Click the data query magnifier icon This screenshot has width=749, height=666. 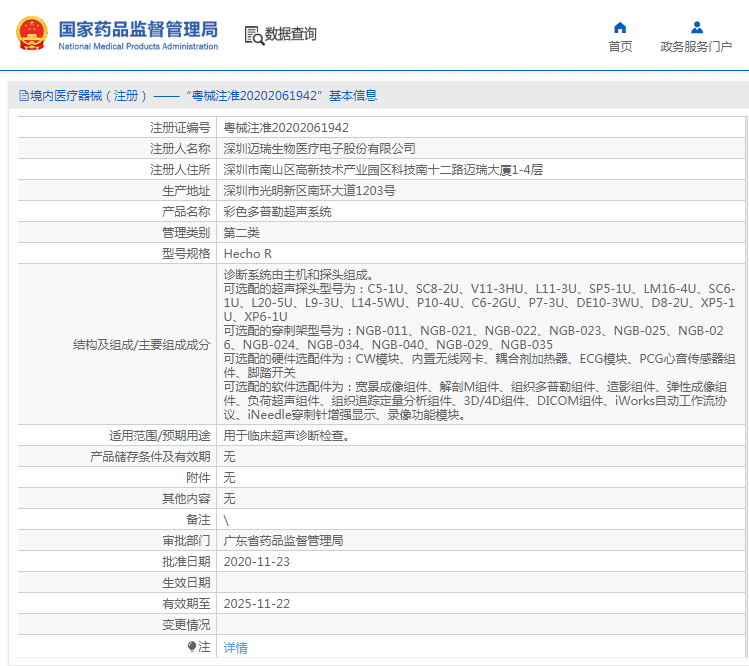tap(254, 35)
